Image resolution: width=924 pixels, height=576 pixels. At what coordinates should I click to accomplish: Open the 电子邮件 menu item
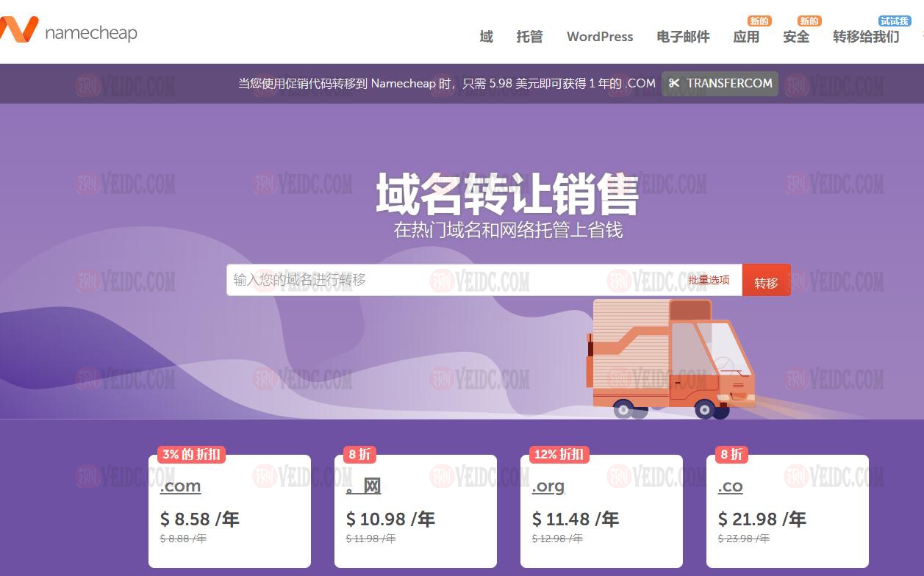point(683,37)
